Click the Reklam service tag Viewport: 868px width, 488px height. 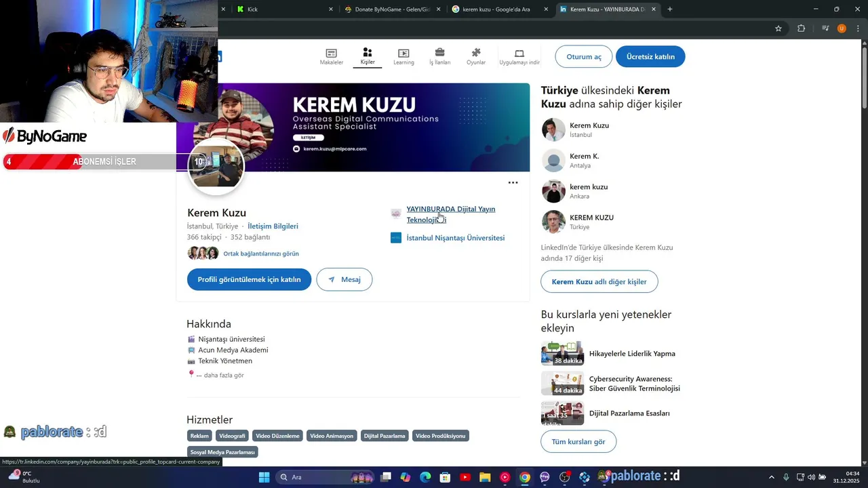click(x=199, y=436)
